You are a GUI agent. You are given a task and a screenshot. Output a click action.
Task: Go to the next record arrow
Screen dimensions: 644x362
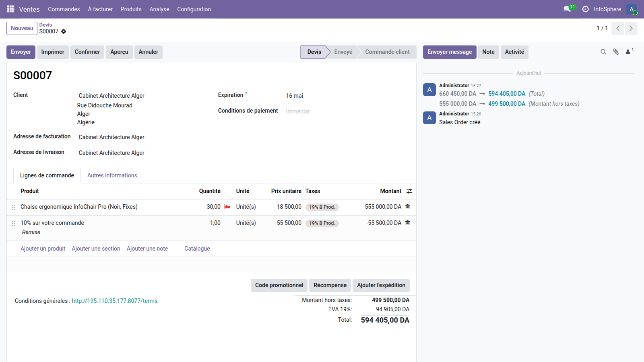[x=631, y=28]
